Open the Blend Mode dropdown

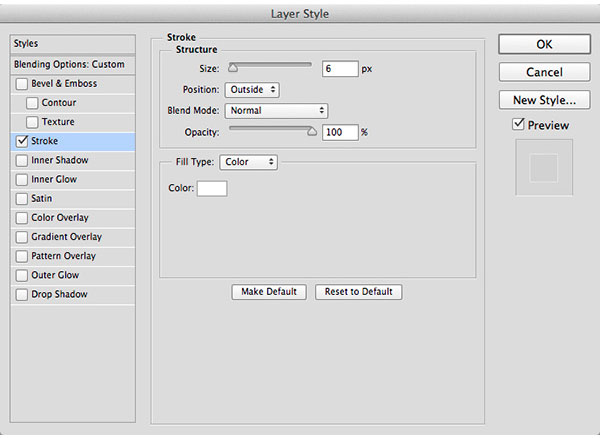(x=276, y=111)
